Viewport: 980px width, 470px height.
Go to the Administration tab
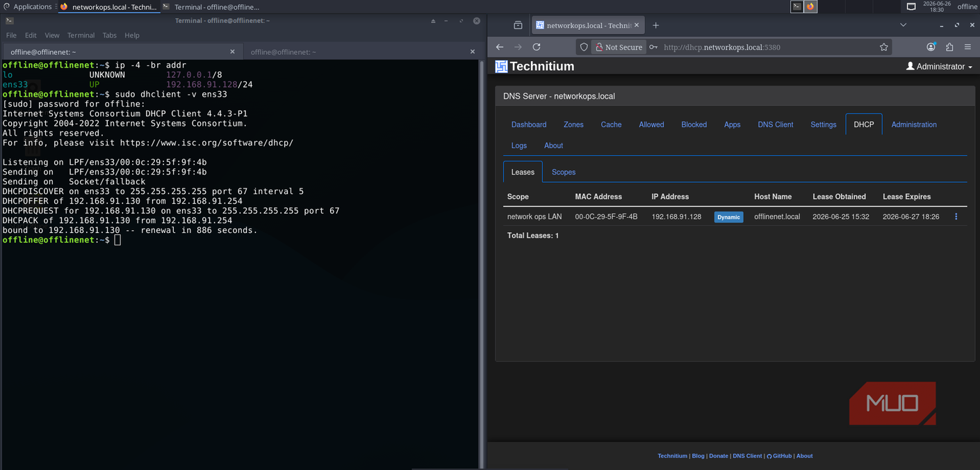tap(914, 124)
